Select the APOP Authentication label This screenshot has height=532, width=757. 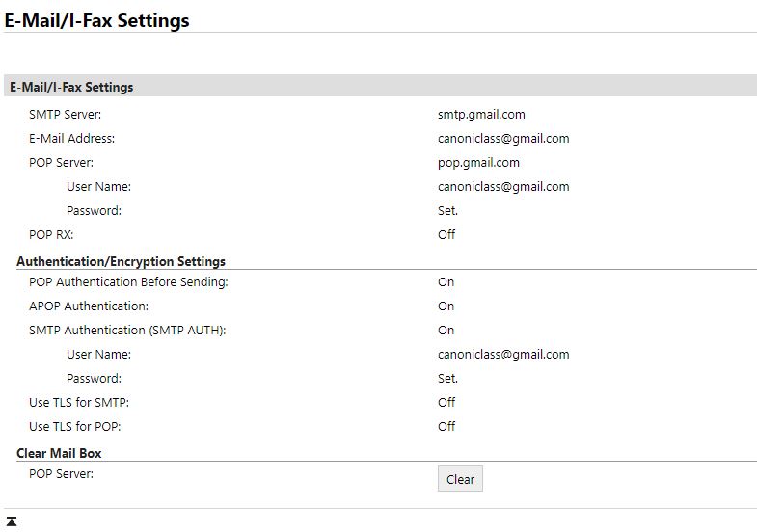click(x=89, y=306)
